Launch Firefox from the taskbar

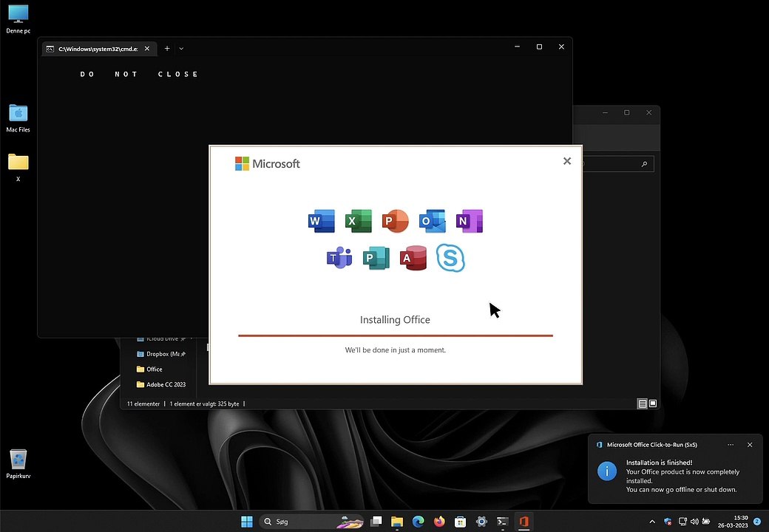(439, 522)
